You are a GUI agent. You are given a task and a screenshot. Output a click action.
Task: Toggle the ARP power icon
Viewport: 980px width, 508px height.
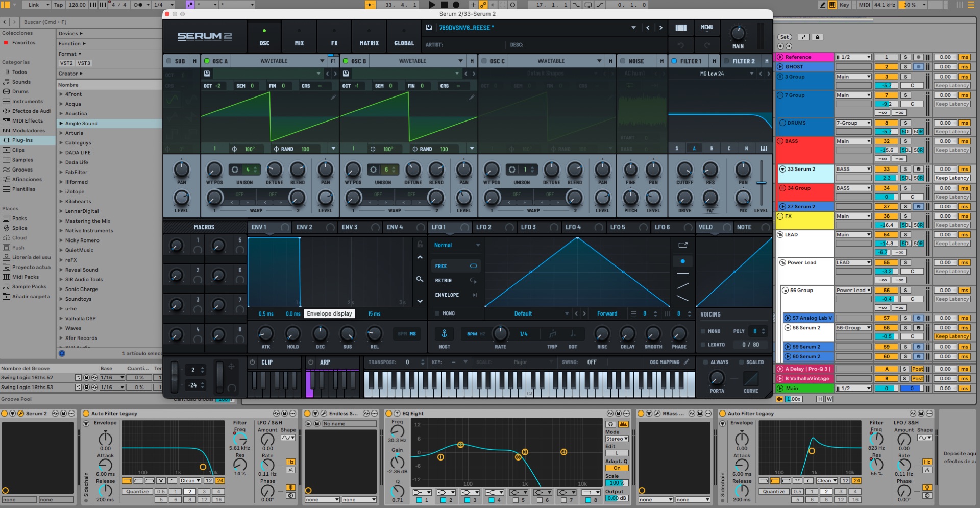click(311, 362)
